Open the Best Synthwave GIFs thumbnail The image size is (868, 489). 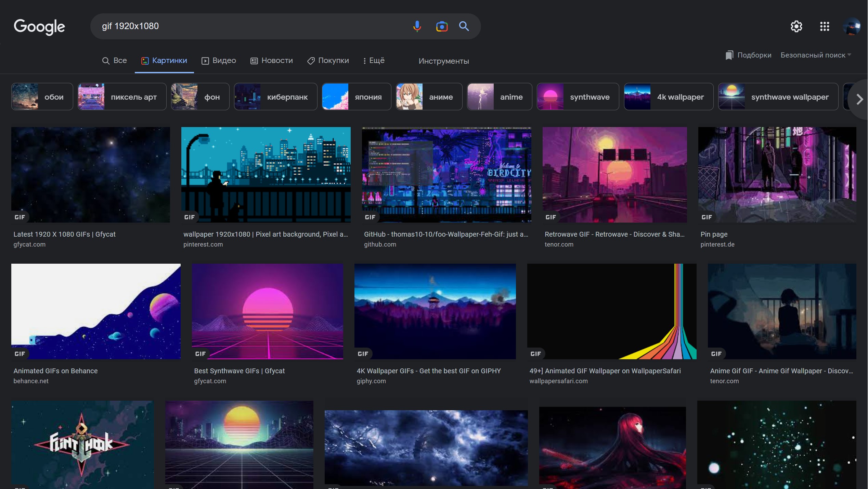267,311
